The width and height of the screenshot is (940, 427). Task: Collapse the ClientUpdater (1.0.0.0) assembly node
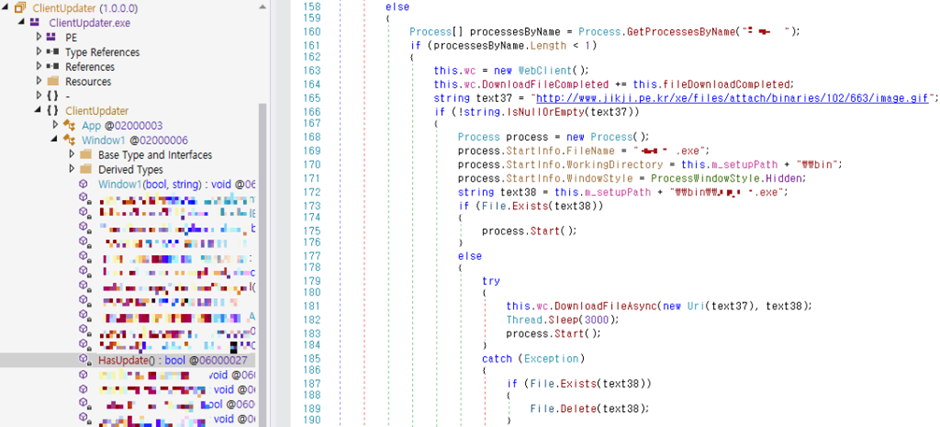click(x=6, y=8)
